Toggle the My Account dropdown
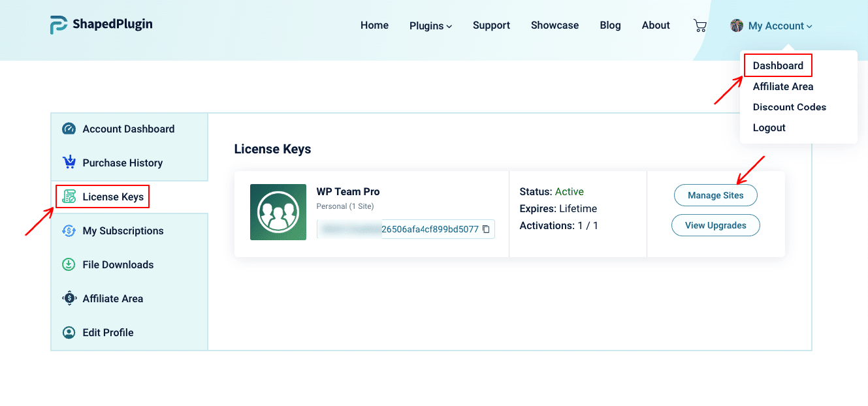The width and height of the screenshot is (868, 406). point(780,25)
